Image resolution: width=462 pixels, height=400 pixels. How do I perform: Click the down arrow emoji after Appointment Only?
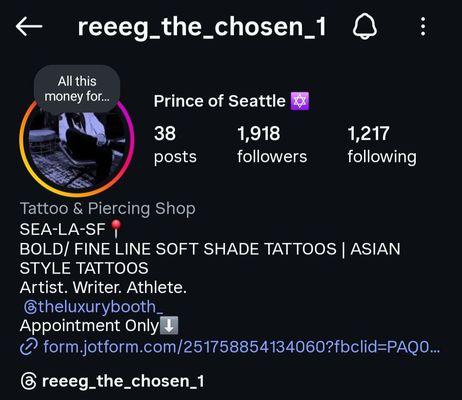pyautogui.click(x=169, y=326)
